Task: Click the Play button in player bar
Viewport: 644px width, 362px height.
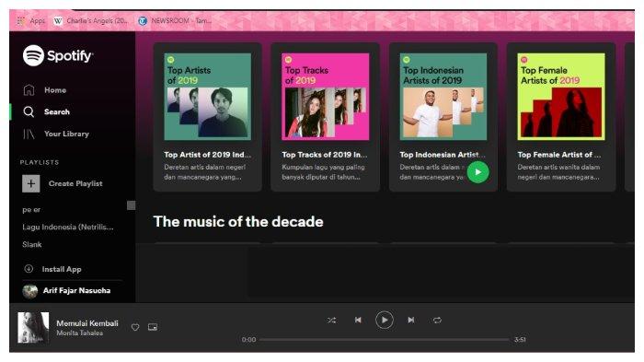Action: pos(385,320)
